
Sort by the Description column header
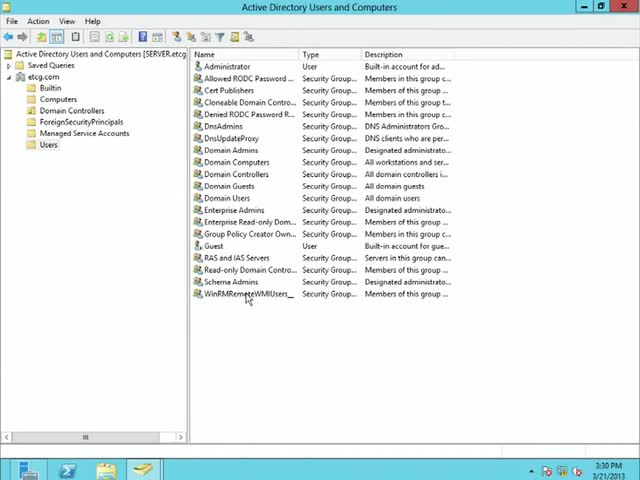(409, 55)
